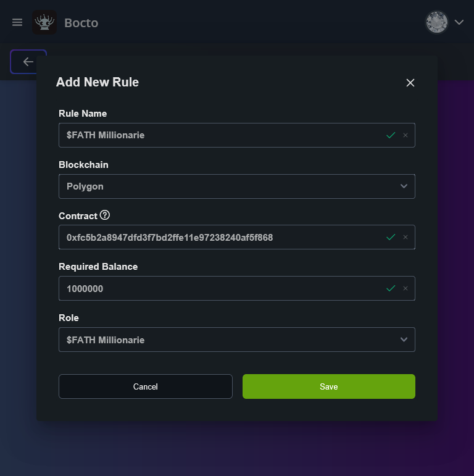Clear the Required Balance field
This screenshot has width=474, height=476.
point(405,288)
